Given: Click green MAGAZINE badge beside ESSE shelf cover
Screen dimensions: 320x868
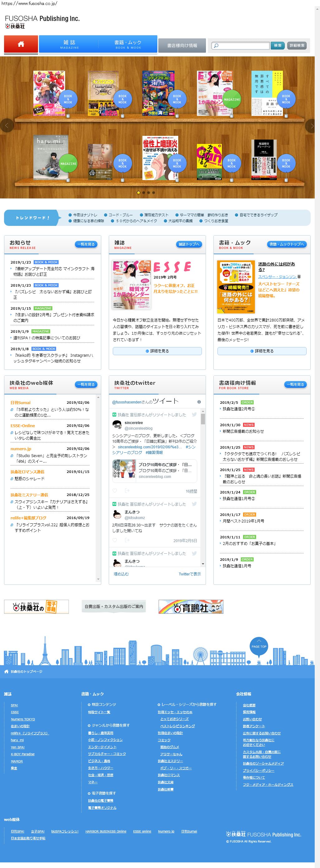Looking at the screenshot, I should click(232, 99).
